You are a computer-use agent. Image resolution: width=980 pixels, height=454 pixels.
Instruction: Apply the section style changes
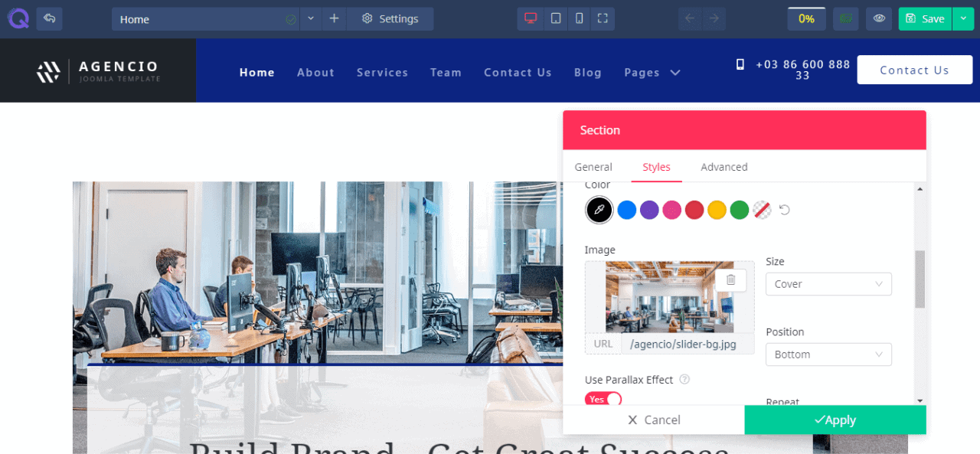(x=835, y=420)
